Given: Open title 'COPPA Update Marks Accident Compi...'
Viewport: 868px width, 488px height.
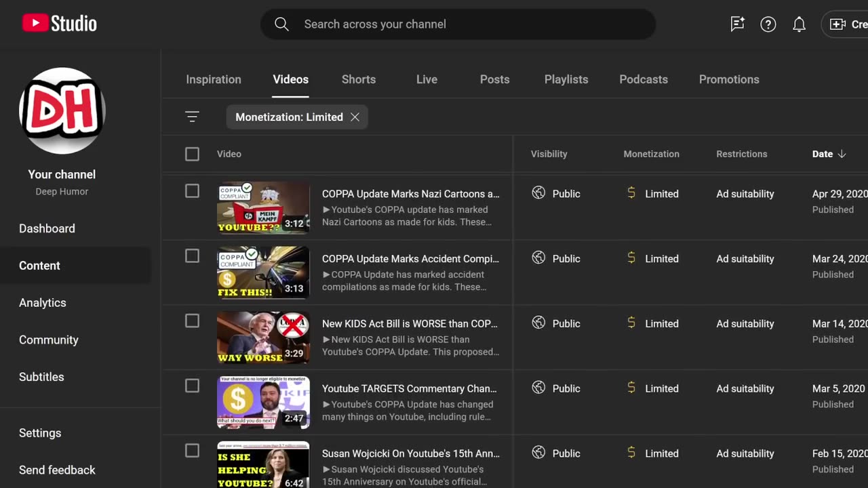Looking at the screenshot, I should click(410, 259).
